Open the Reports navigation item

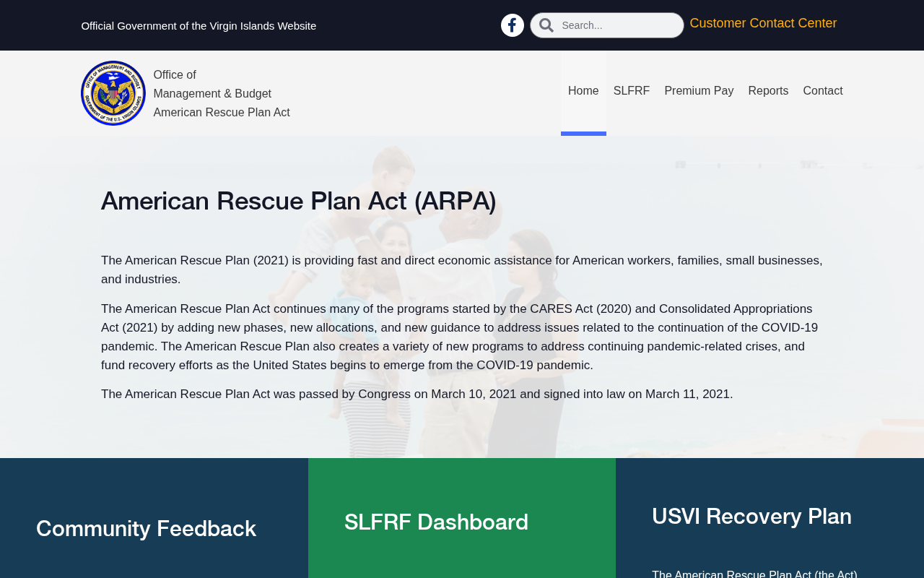click(768, 91)
